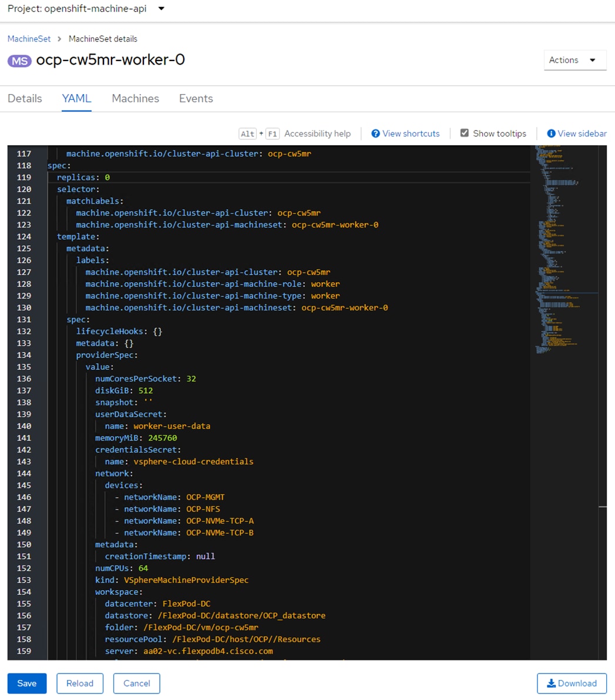
Task: Click datacenter value FlexPod-DC
Action: [x=186, y=604]
